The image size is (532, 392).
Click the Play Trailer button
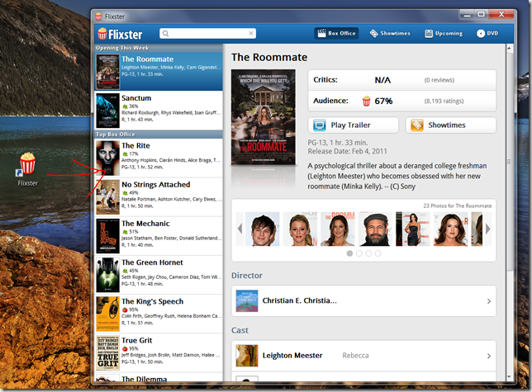click(x=354, y=125)
